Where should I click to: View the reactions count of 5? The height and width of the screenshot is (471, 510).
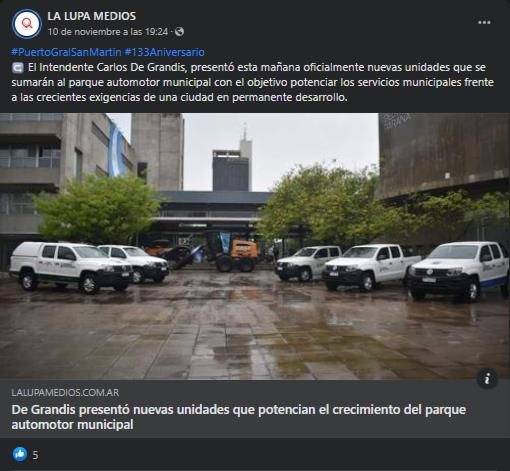click(x=35, y=455)
